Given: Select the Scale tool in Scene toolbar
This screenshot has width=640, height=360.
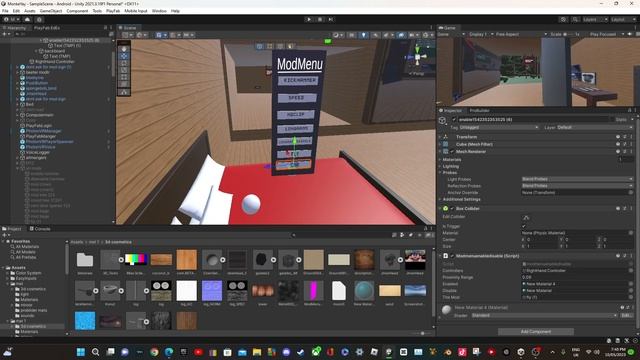Looking at the screenshot, I should (124, 70).
